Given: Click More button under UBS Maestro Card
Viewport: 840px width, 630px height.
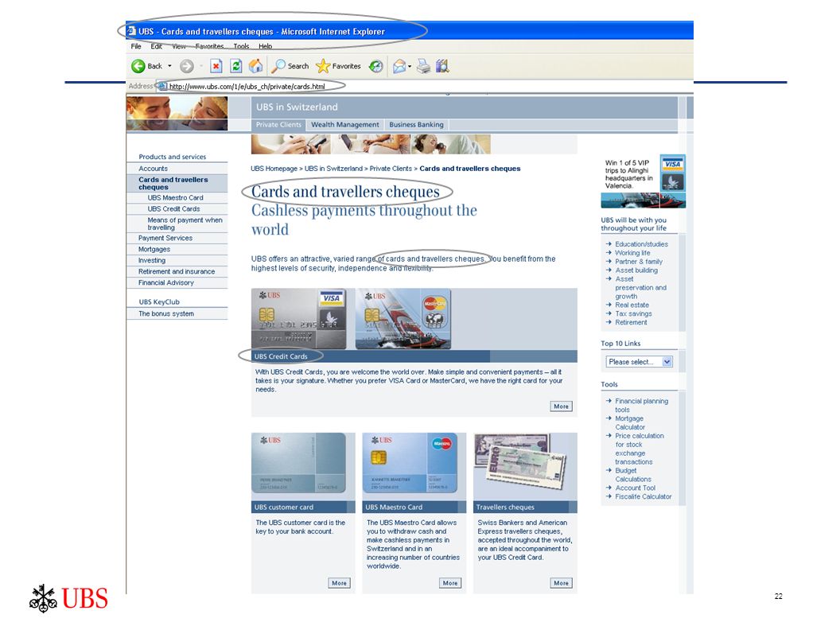Looking at the screenshot, I should [450, 583].
